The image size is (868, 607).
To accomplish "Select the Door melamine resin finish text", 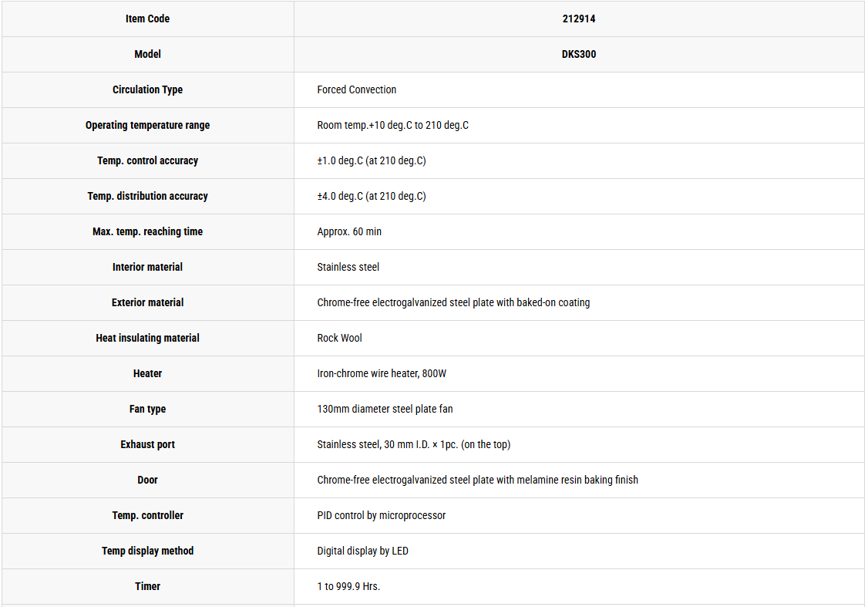I will [x=477, y=480].
